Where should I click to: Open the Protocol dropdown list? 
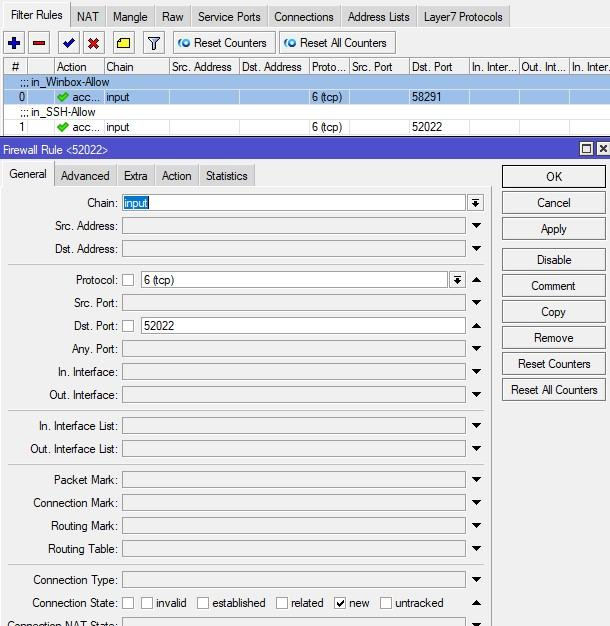(458, 280)
